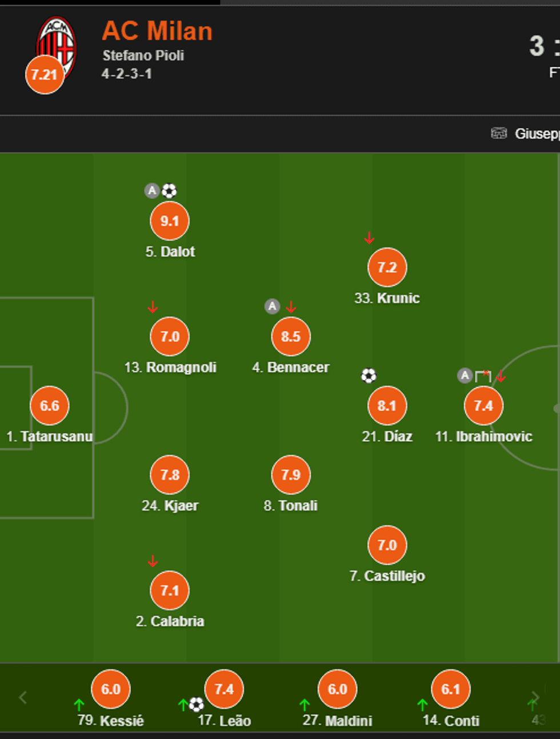Click the green sub-on arrow beside Kessié

[x=79, y=705]
